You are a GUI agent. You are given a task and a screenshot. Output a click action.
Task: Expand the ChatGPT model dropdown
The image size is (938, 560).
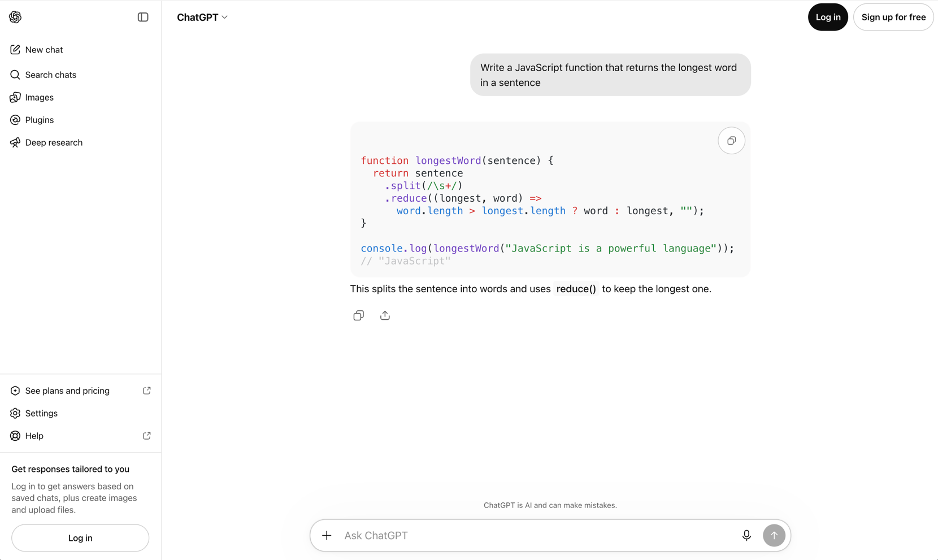(x=202, y=17)
